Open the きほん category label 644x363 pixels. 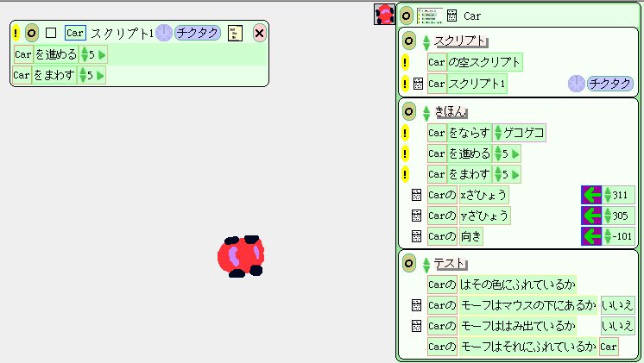(x=451, y=111)
